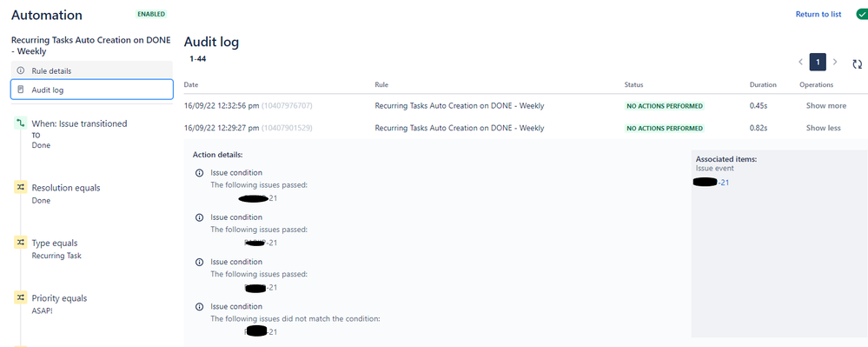Click NO ACTIONS PERFORMED badge for 12:29:27 entry

pyautogui.click(x=665, y=128)
